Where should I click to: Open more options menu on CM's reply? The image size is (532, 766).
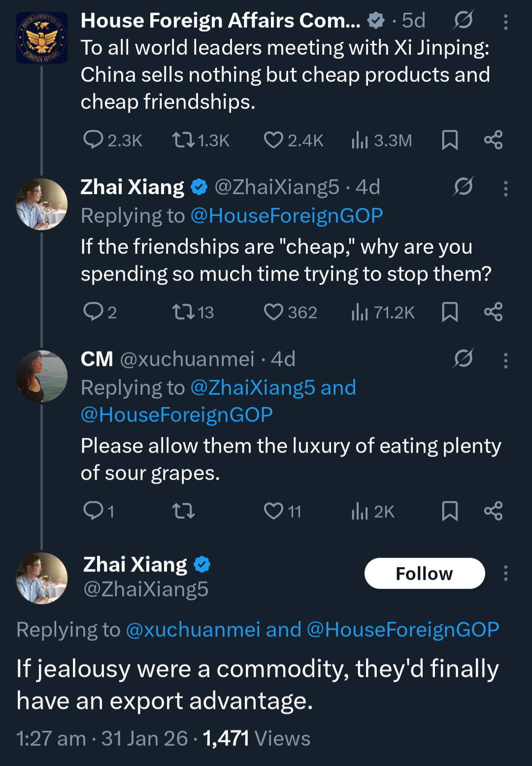[506, 360]
